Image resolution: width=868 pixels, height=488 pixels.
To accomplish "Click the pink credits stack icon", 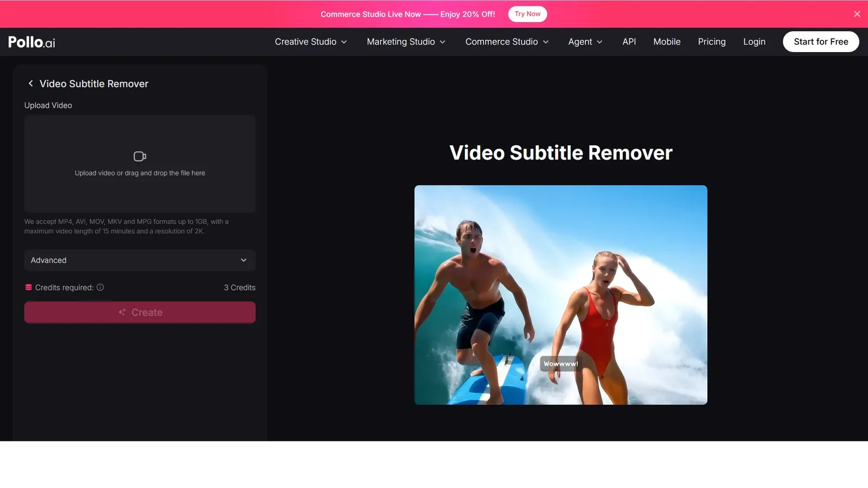I will point(29,287).
